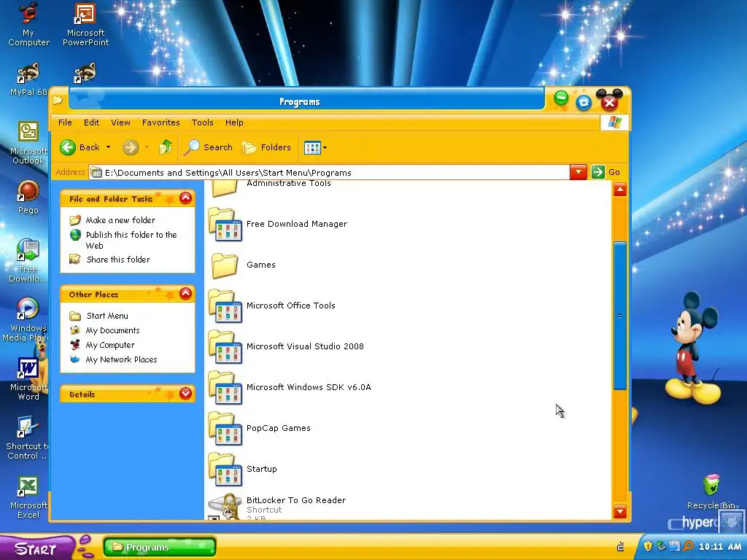The width and height of the screenshot is (747, 560).
Task: Open the Favorites menu
Action: 161,122
